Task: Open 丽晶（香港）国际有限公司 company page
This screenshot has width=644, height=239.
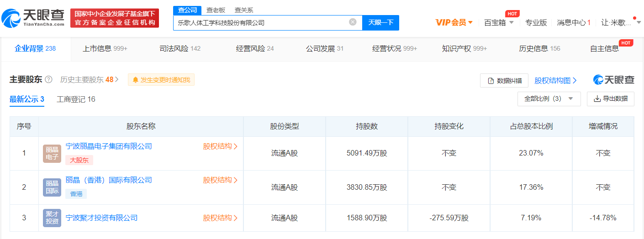Action: 109,180
